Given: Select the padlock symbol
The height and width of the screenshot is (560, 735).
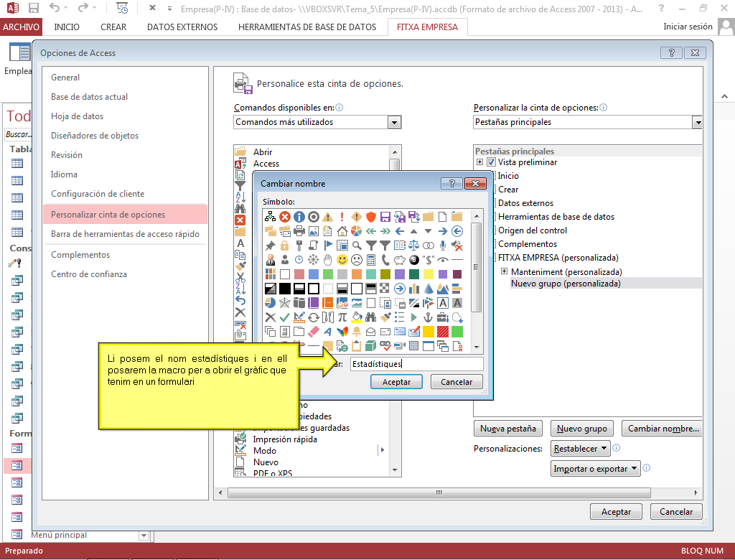Looking at the screenshot, I should (x=284, y=246).
